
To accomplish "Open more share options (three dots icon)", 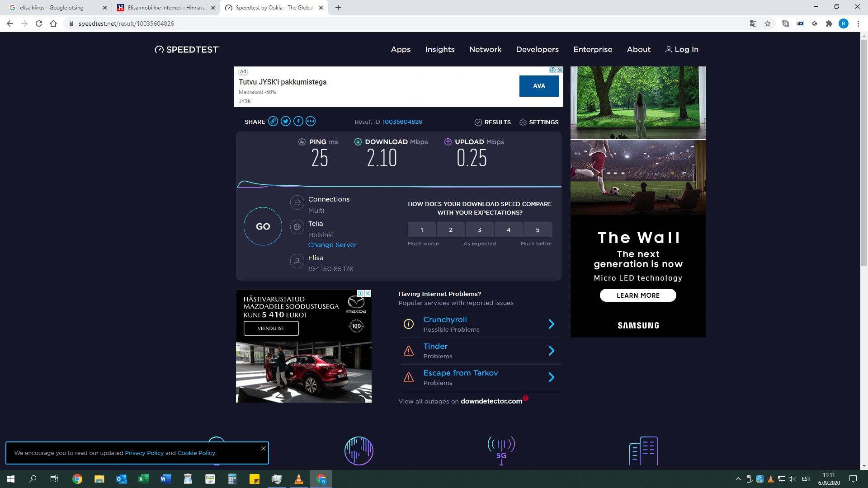I will 310,121.
